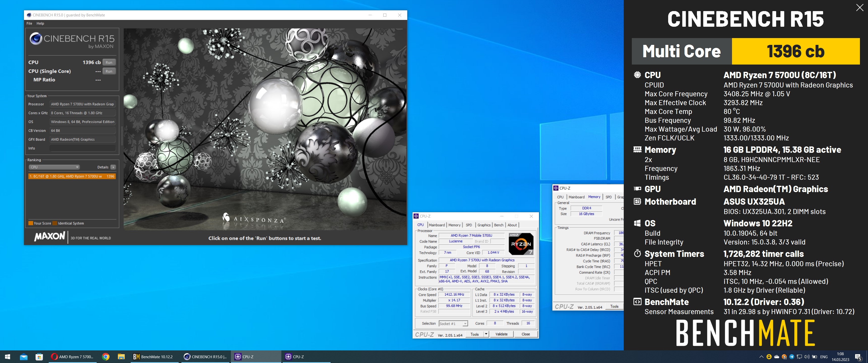Open Microsoft Store from the taskbar
Image resolution: width=868 pixels, height=363 pixels.
39,357
